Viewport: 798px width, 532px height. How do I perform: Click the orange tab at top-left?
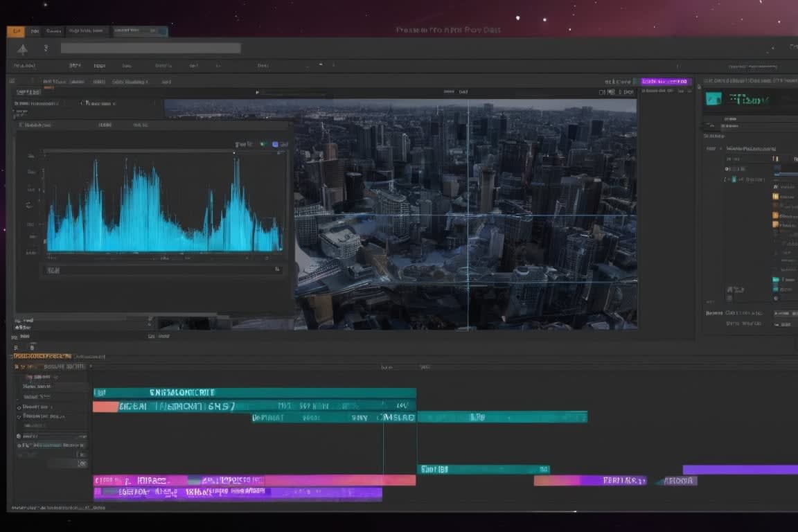(x=15, y=31)
